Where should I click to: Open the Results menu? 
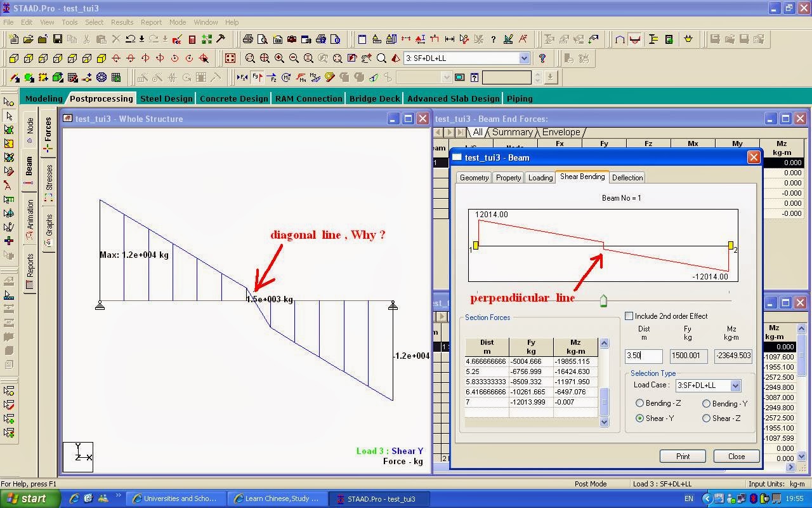(x=122, y=22)
